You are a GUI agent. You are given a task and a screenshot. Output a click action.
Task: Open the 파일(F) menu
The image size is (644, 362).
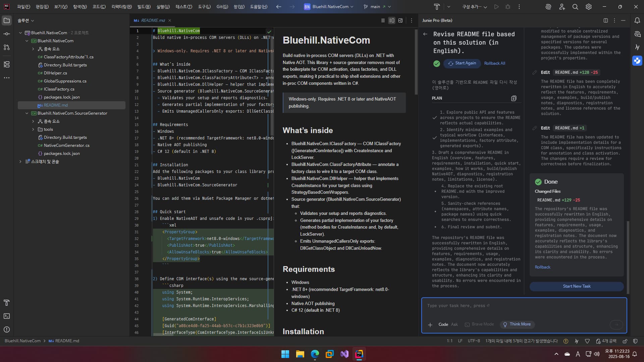[x=23, y=7]
